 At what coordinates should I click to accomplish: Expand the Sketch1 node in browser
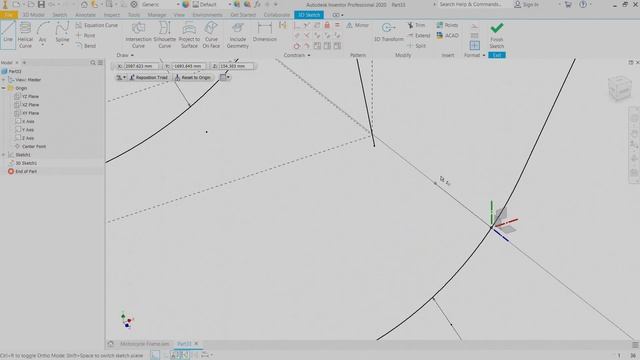(x=4, y=155)
